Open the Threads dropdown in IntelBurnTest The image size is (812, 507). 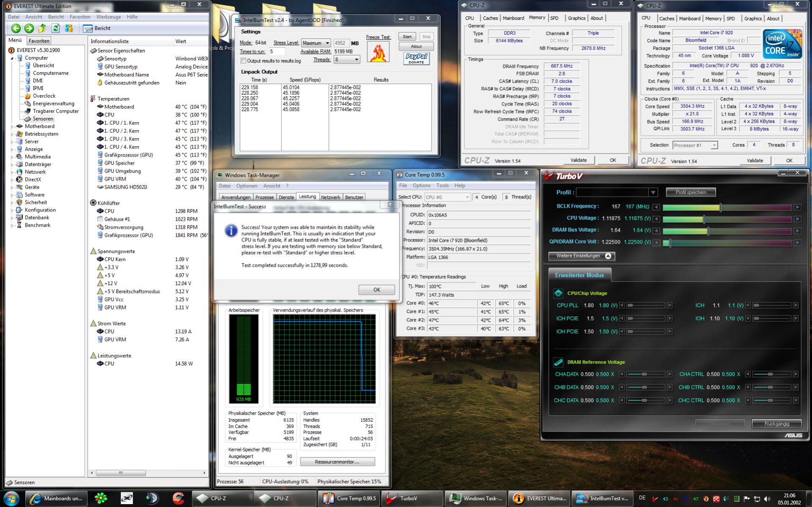(347, 60)
